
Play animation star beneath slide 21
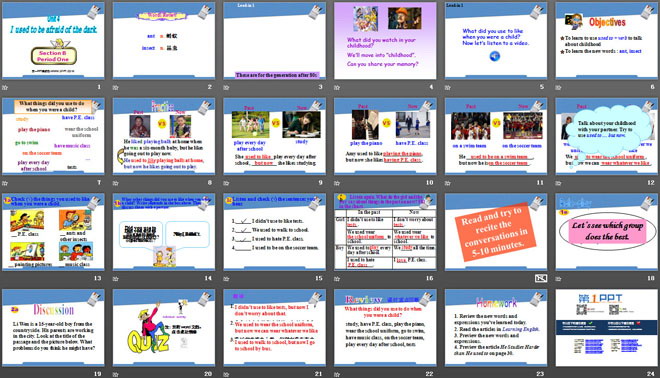pos(226,374)
